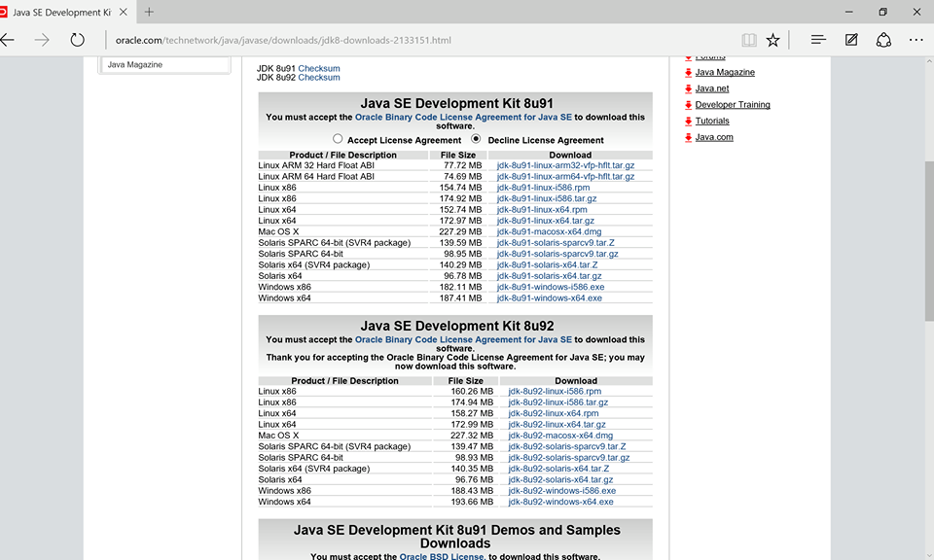Click the 187.41 MB file size cell
The width and height of the screenshot is (934, 560).
click(x=458, y=298)
